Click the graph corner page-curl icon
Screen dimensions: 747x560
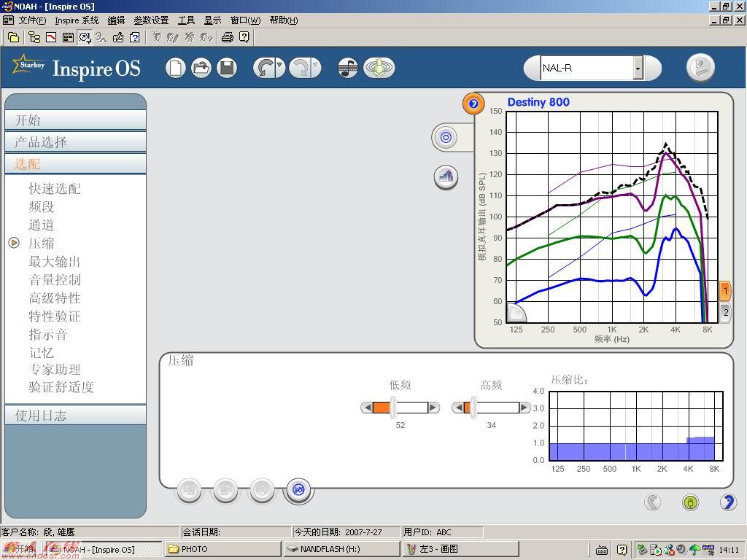click(x=516, y=312)
